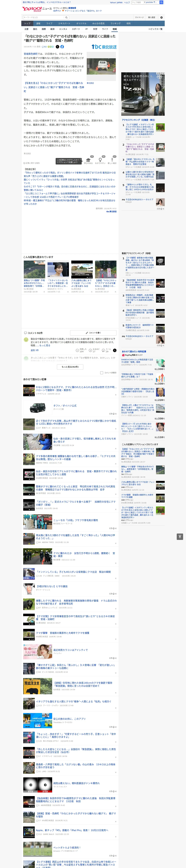This screenshot has width=186, height=868.
Task: Click the tbc東北放送 logo beside headline
Action: (104, 47)
